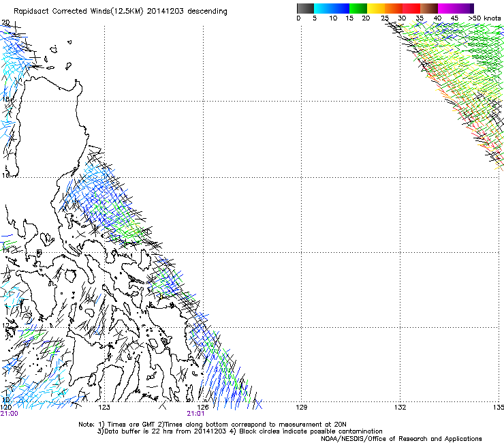Click longitude label '123' on bottom axis
Viewport: 504px width, 443px height.
click(x=104, y=408)
